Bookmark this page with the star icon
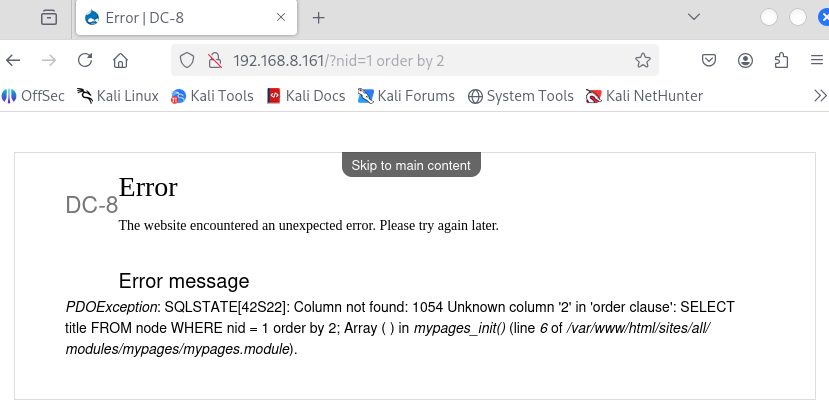This screenshot has width=829, height=417. pos(643,61)
